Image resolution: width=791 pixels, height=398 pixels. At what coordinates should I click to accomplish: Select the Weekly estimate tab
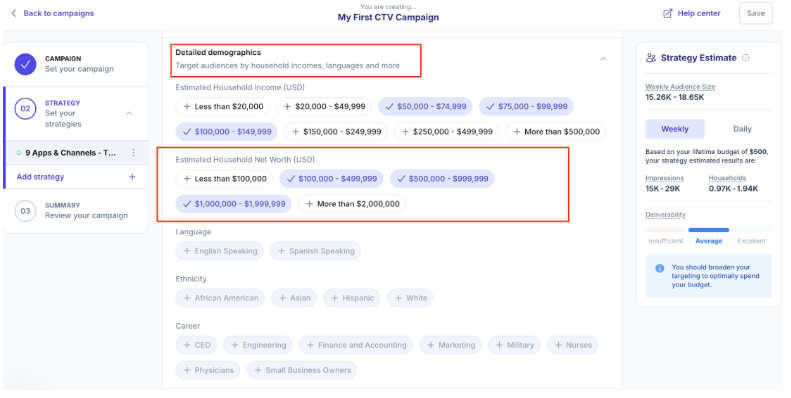pyautogui.click(x=675, y=129)
